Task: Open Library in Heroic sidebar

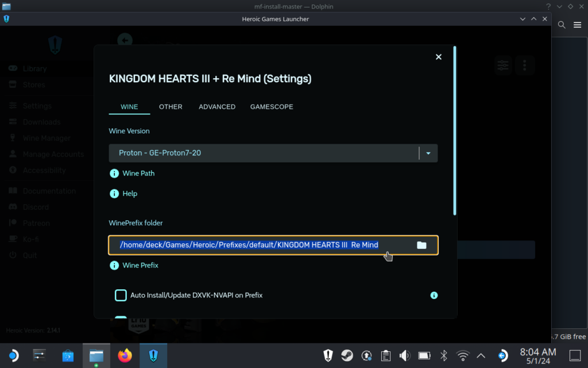Action: [34, 69]
